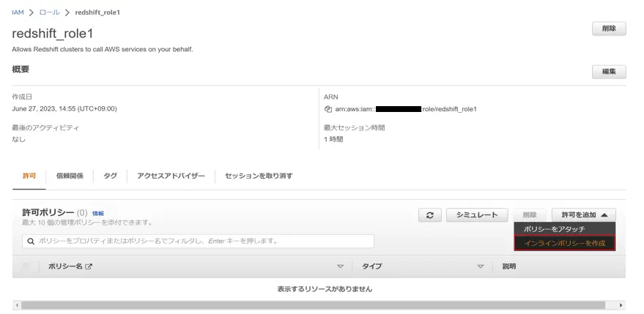This screenshot has width=644, height=314.
Task: Click the 最大セッション時間 value 1 時間
Action: (333, 139)
